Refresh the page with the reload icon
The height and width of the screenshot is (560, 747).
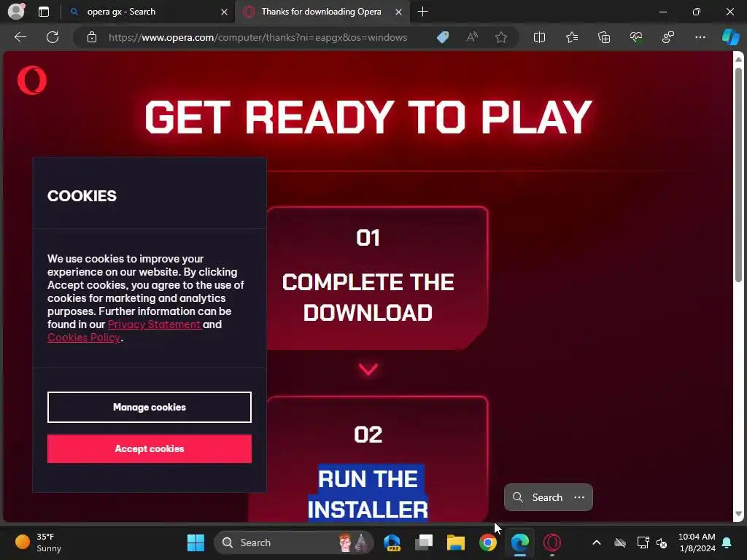[x=53, y=37]
